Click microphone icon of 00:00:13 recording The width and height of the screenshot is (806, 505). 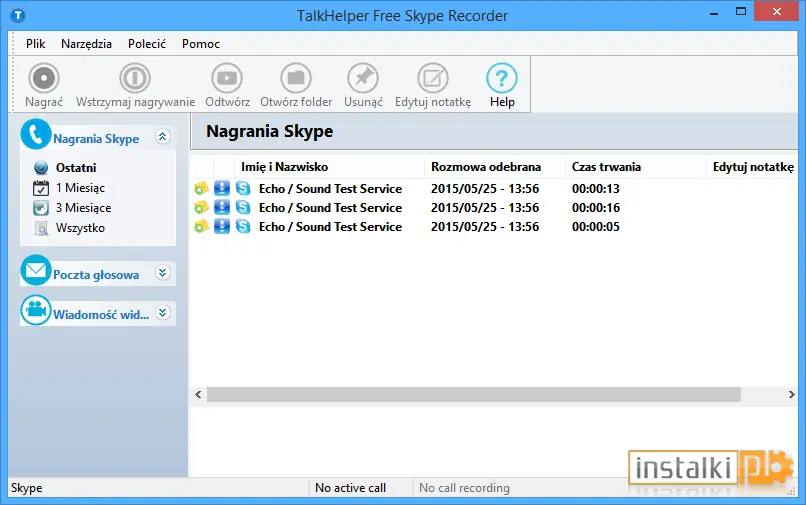(222, 188)
